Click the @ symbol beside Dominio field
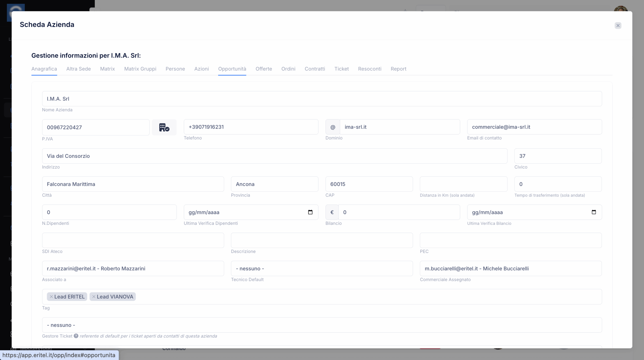Screen dimensions: 644x360 click(x=333, y=127)
